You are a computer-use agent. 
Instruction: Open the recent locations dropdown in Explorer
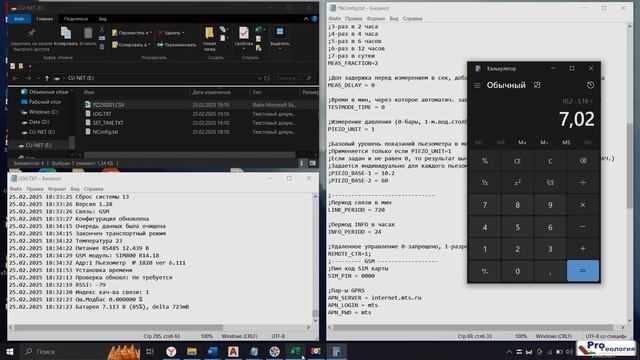point(38,78)
